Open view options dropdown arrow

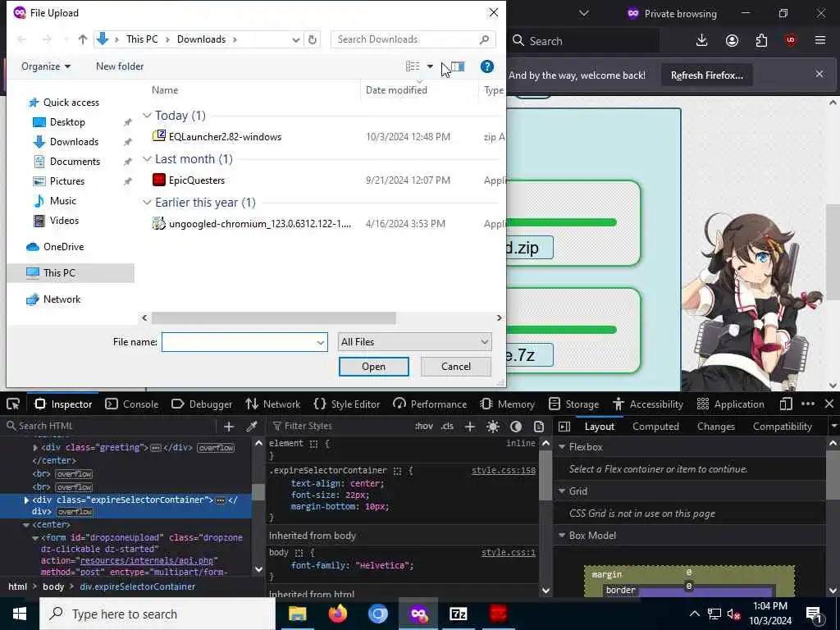point(430,66)
